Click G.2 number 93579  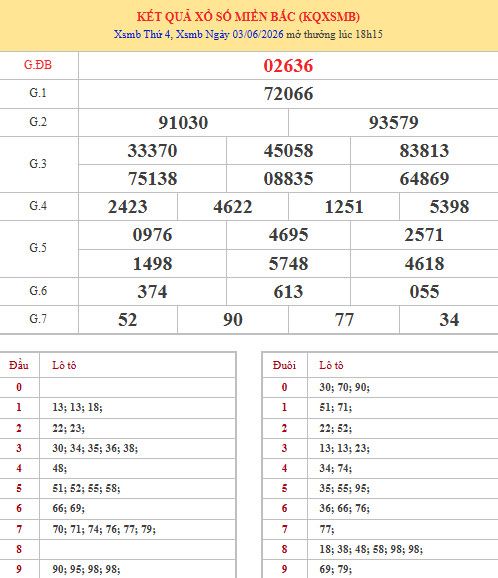click(394, 122)
